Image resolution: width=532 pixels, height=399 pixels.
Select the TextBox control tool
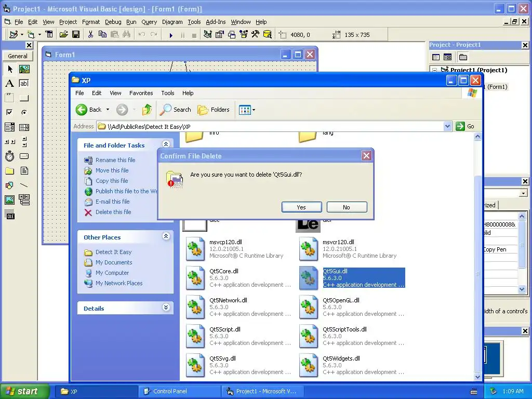[24, 84]
